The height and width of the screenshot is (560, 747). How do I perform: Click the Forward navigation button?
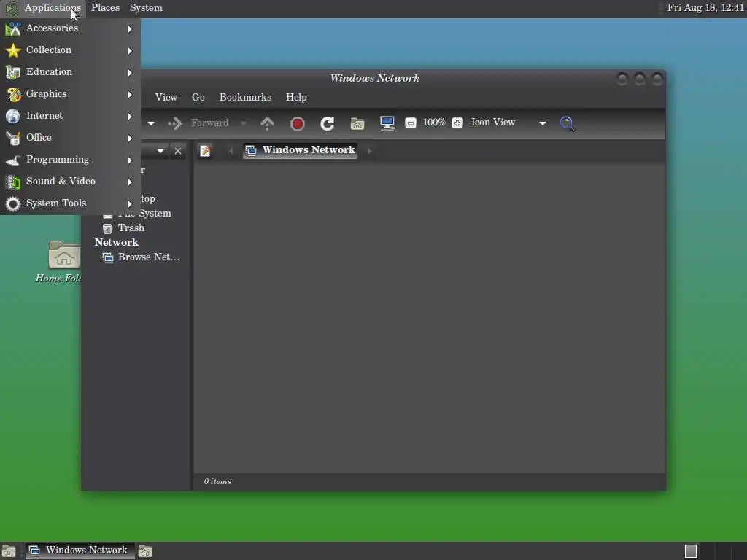pyautogui.click(x=198, y=123)
